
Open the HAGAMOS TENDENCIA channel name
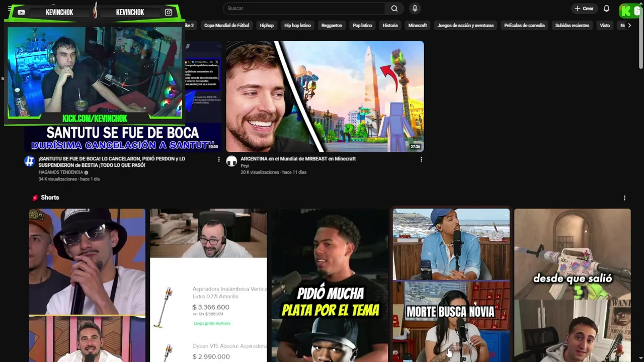coord(61,172)
